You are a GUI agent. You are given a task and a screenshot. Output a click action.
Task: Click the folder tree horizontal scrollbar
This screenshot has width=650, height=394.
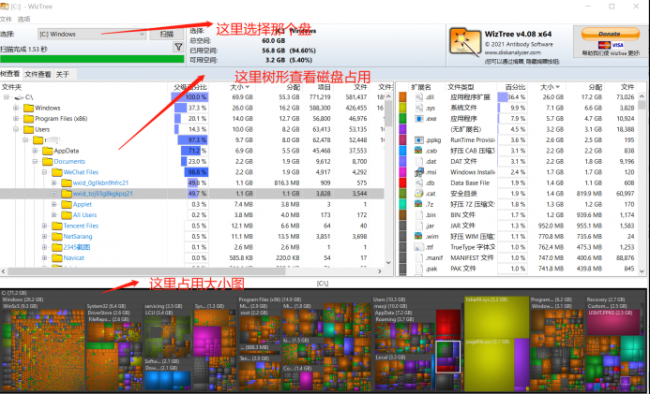(x=191, y=271)
